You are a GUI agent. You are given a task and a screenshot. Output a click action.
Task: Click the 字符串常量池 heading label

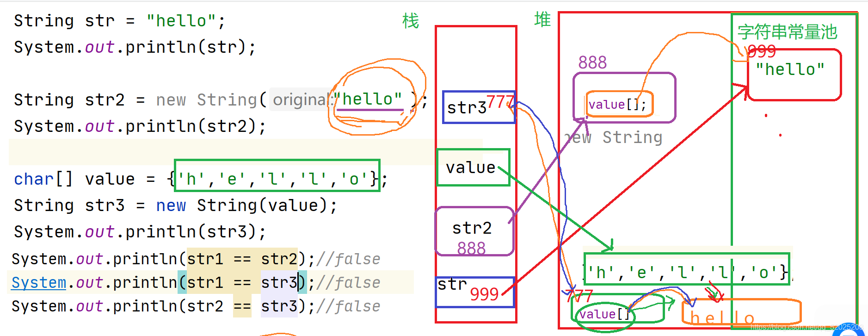787,32
